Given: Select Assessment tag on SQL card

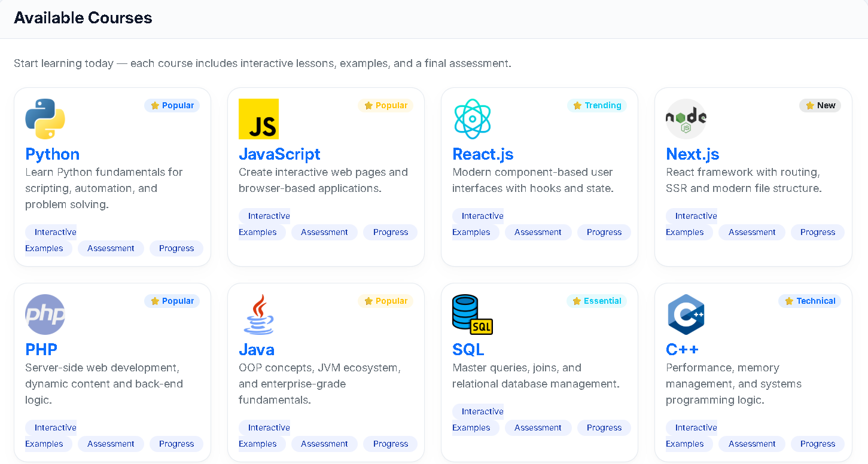Looking at the screenshot, I should [538, 428].
